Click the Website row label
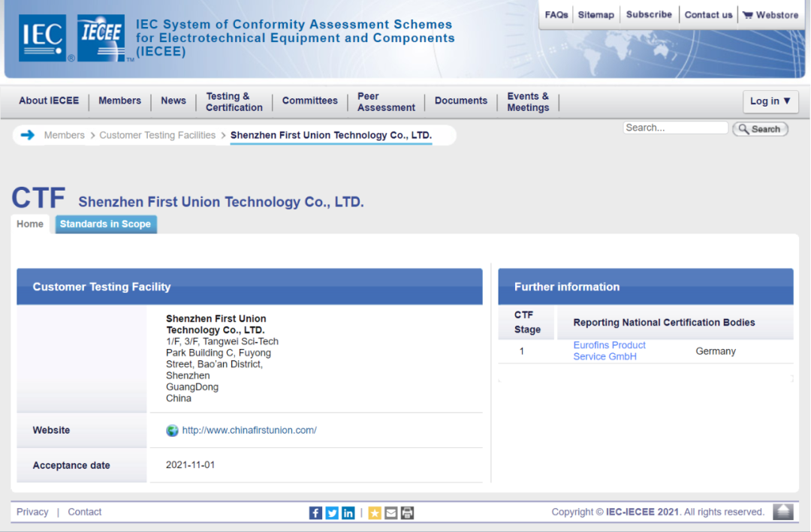Viewport: 811px width, 532px height. (x=51, y=430)
